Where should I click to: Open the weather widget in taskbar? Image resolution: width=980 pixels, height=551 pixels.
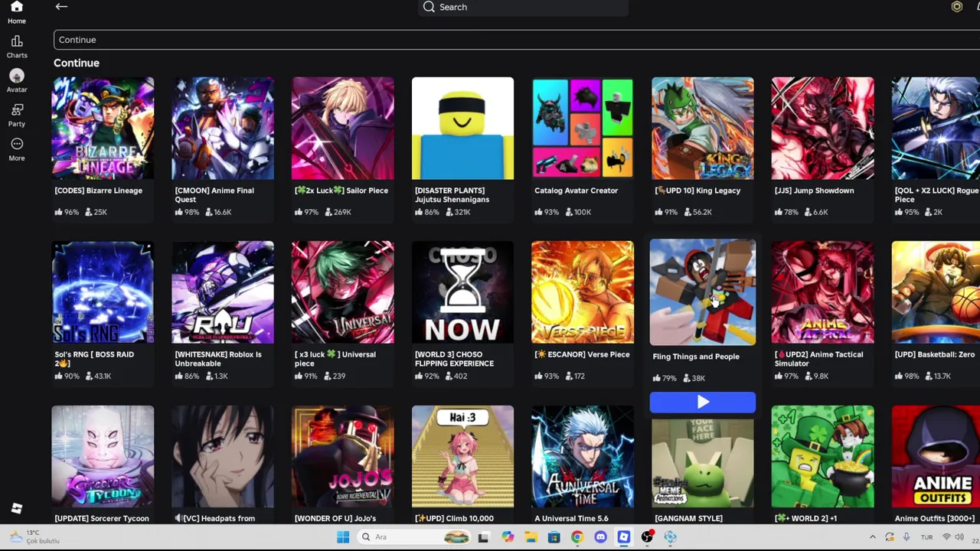[34, 537]
